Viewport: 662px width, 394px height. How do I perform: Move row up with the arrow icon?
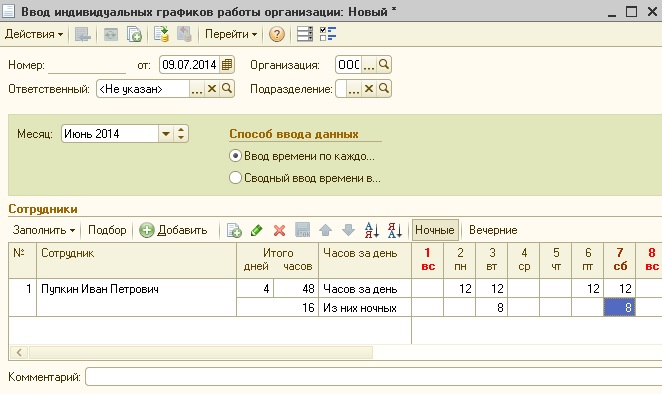tap(325, 230)
